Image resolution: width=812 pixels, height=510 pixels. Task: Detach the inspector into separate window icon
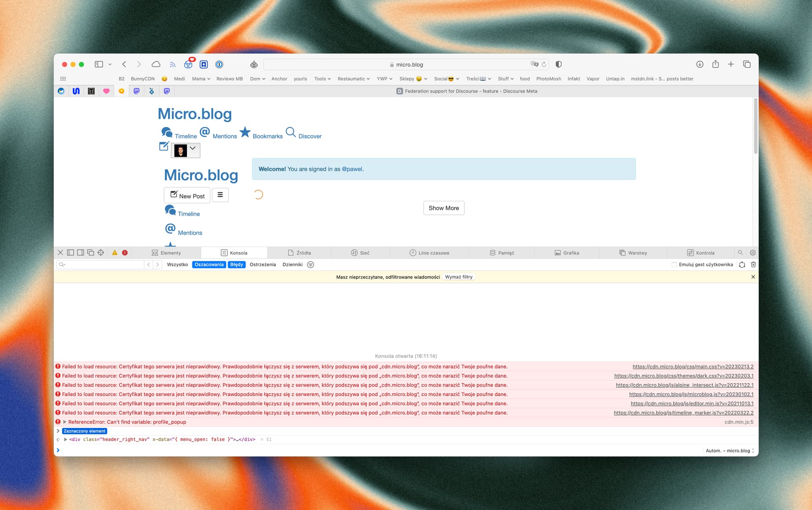pyautogui.click(x=91, y=252)
